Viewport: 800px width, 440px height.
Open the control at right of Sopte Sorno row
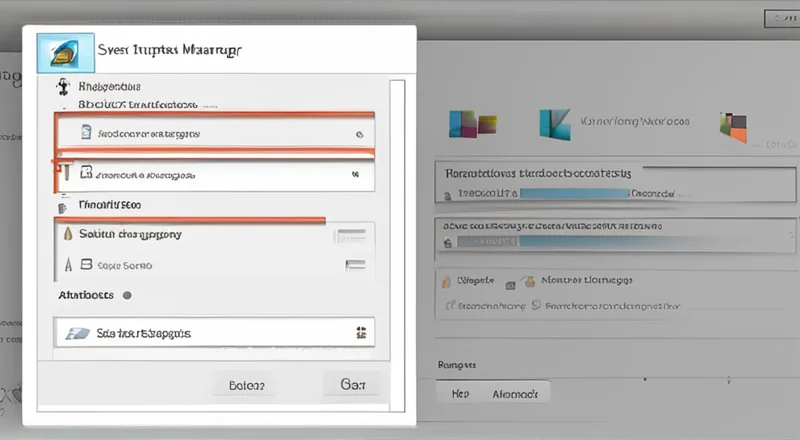pos(355,266)
